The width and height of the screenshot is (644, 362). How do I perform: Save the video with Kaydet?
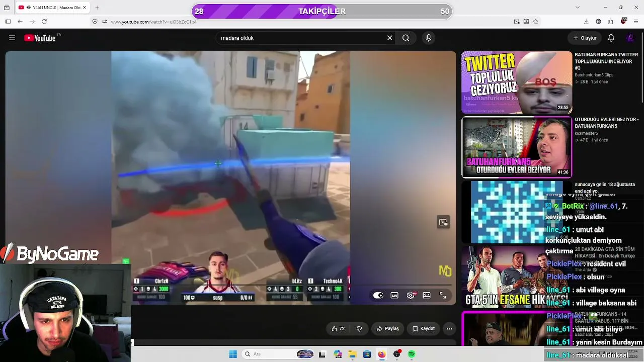(424, 329)
